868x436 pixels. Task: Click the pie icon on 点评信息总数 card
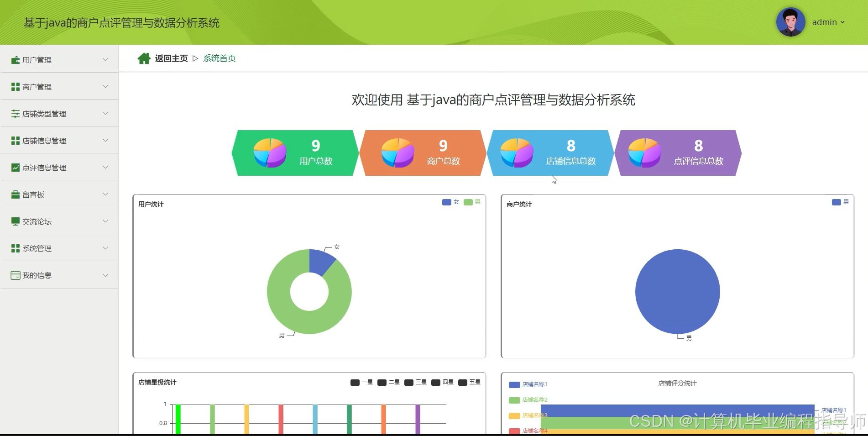click(x=644, y=152)
